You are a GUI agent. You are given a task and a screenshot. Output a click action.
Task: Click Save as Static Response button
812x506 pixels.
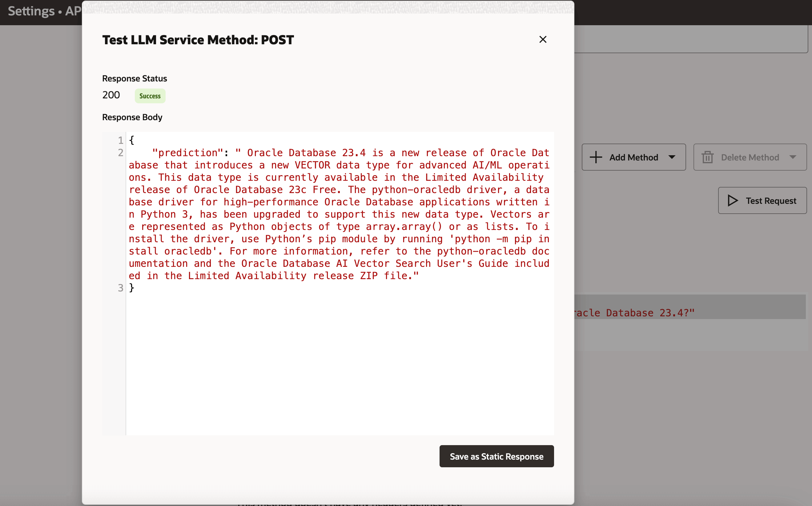click(496, 456)
